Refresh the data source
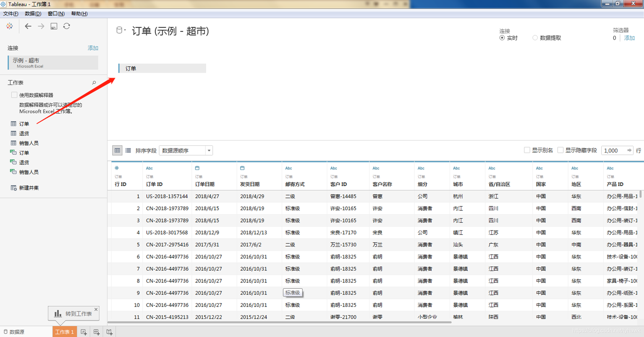 [x=67, y=26]
